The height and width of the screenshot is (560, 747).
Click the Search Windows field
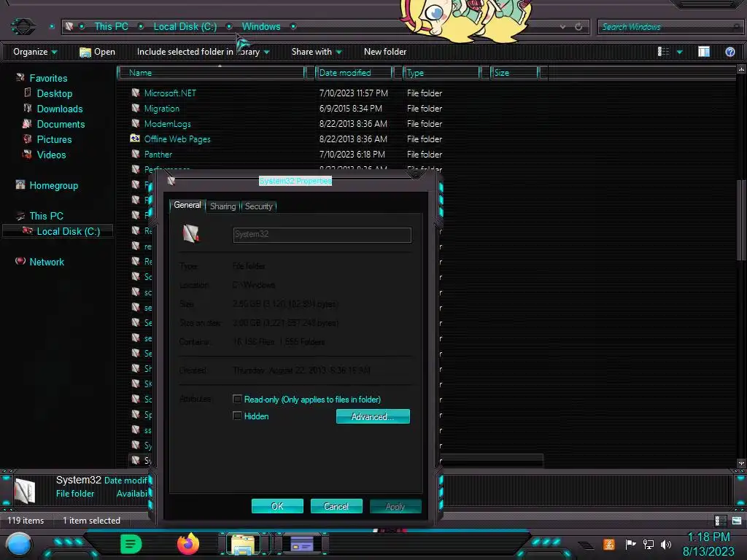(670, 27)
